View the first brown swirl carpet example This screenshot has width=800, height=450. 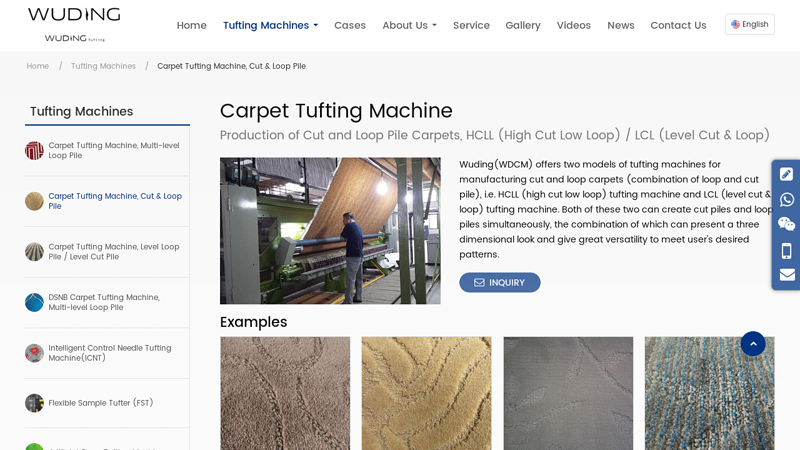click(x=285, y=393)
